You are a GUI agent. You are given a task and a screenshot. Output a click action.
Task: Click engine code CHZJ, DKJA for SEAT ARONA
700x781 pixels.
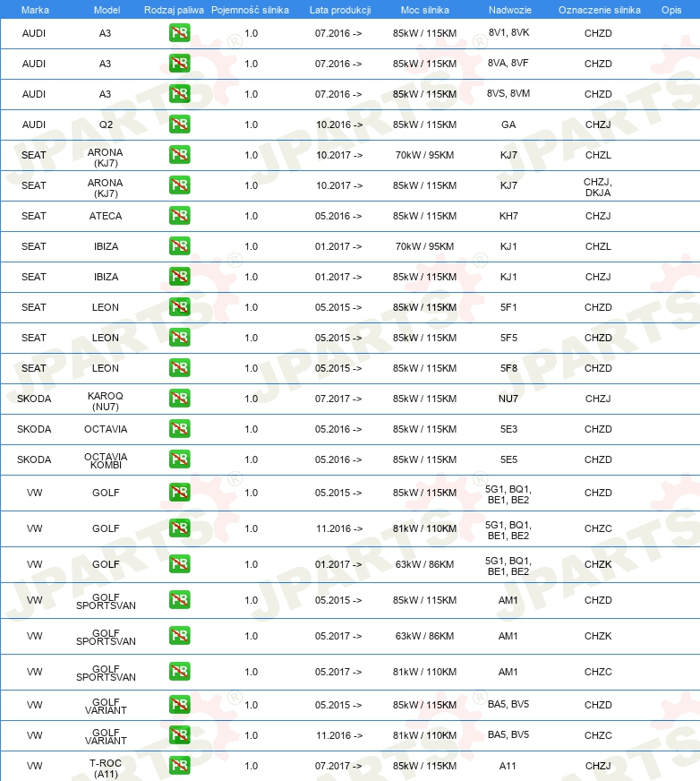click(598, 187)
